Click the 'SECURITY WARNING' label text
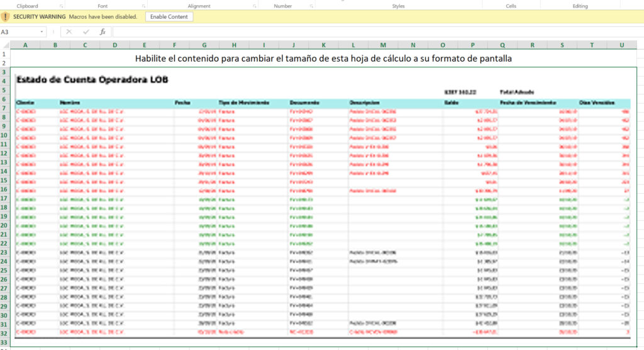 point(40,17)
